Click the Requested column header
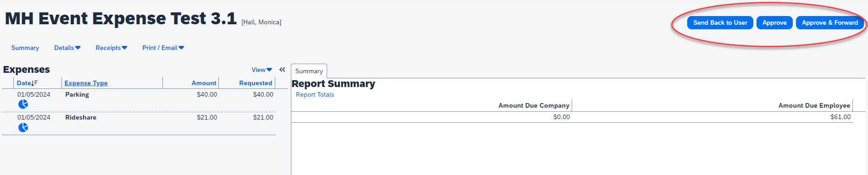The height and width of the screenshot is (175, 868). [x=256, y=83]
